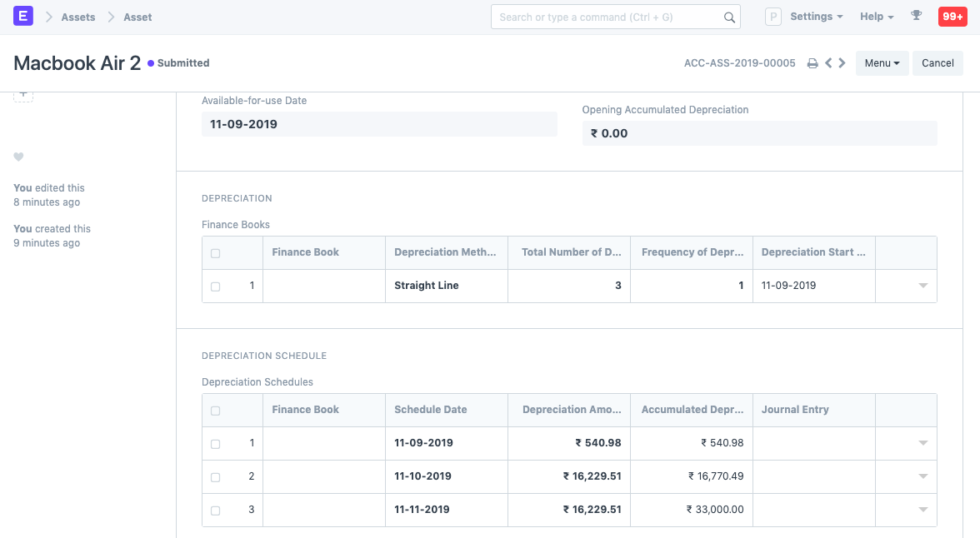Open the 99+ notifications badge
Viewport: 980px width, 538px height.
pyautogui.click(x=952, y=17)
